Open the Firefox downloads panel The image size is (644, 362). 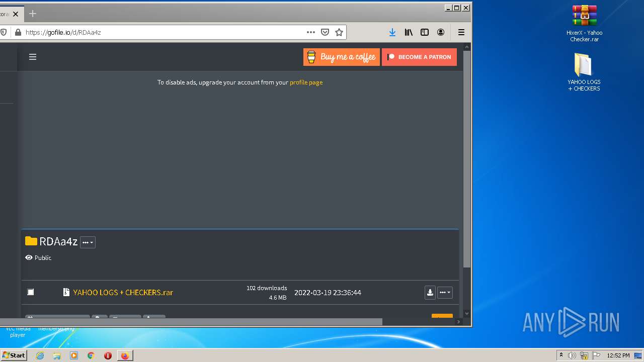tap(392, 32)
